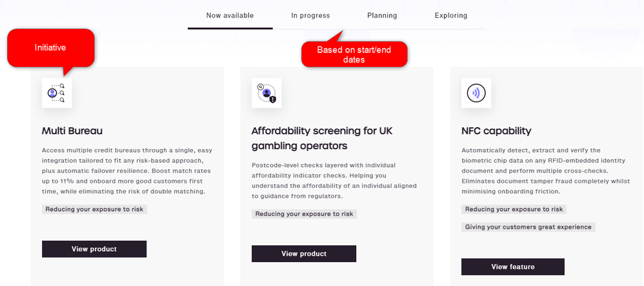The height and width of the screenshot is (286, 644).
Task: Click the red Initiative callout annotation
Action: tap(51, 48)
